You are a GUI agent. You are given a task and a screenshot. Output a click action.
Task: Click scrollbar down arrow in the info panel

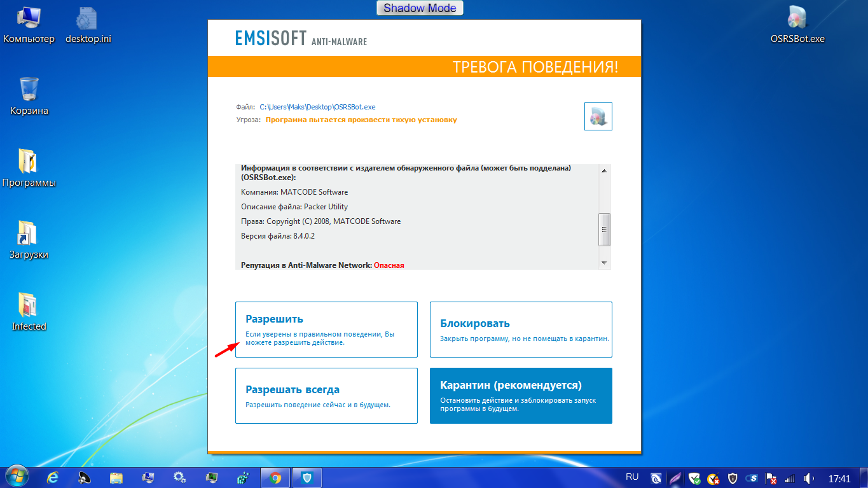click(604, 263)
